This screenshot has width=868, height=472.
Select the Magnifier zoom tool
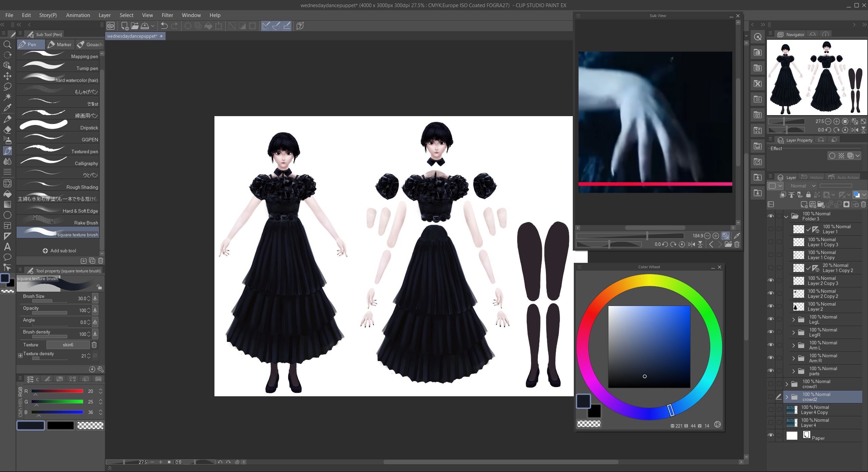pyautogui.click(x=7, y=44)
